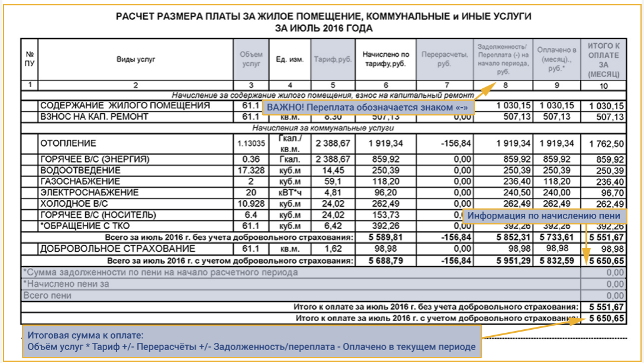Image resolution: width=644 pixels, height=363 pixels.
Task: Click the "Перерасчеты, руб." column header
Action: [445, 59]
